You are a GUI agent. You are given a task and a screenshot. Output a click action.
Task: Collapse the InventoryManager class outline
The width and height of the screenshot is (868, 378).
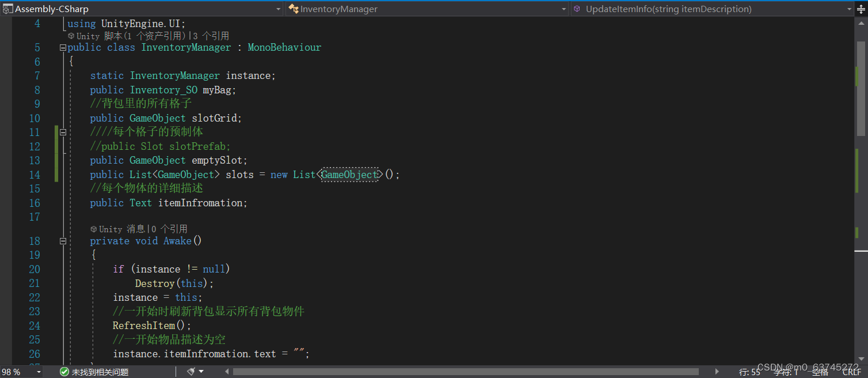click(63, 48)
